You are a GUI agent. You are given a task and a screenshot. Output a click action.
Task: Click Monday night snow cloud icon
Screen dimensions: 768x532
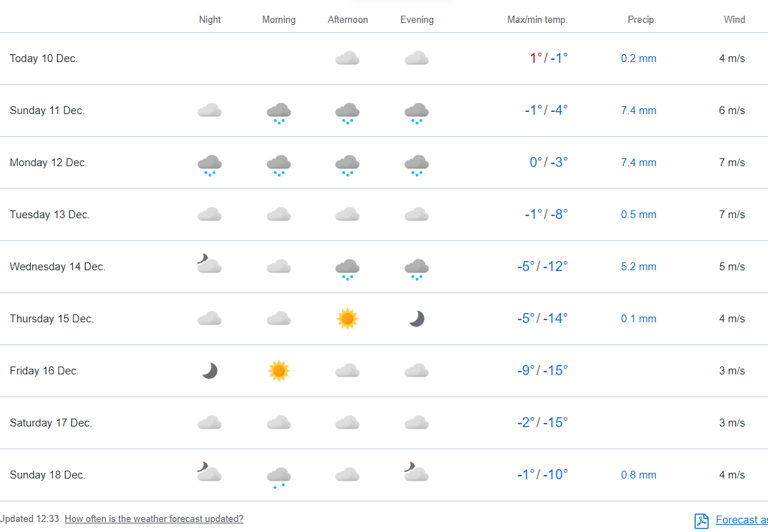coord(209,165)
